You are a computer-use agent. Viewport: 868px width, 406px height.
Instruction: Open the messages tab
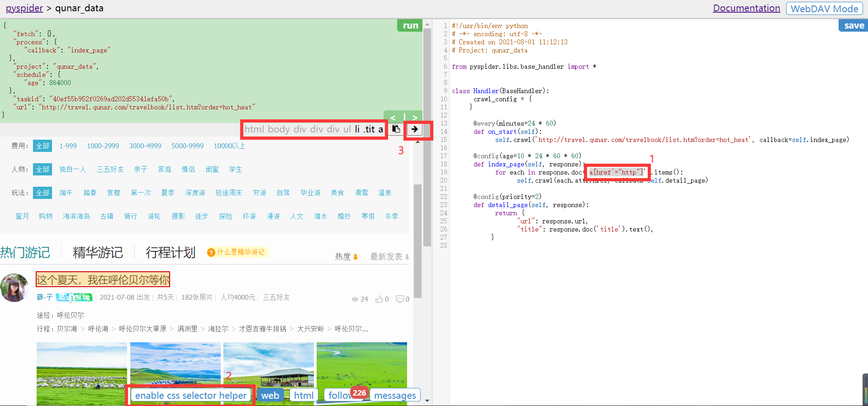tap(395, 395)
